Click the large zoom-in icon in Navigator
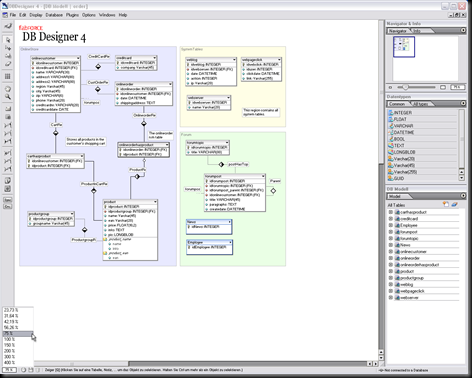Screen dimensions: 472x378 point(443,87)
